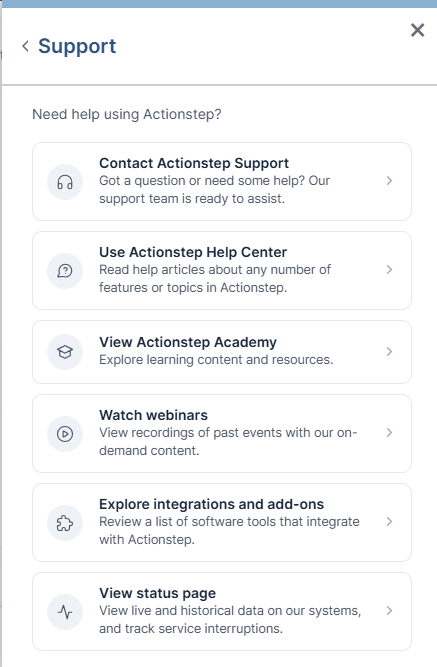The height and width of the screenshot is (667, 437).
Task: Close the Support panel with the X
Action: [417, 30]
